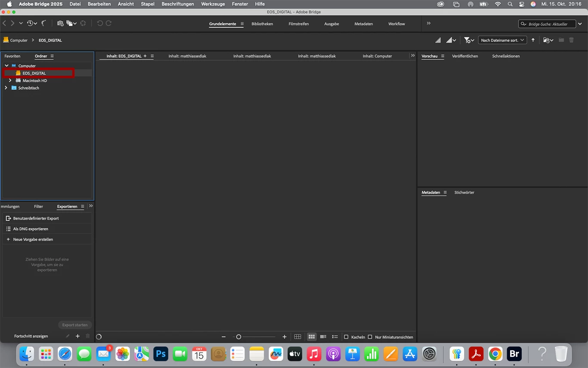The width and height of the screenshot is (588, 368).
Task: Show more workspaces with double chevron
Action: [x=428, y=23]
